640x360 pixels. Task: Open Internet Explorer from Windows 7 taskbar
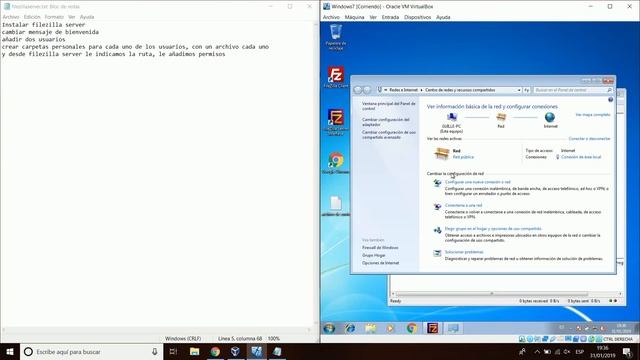[x=350, y=328]
